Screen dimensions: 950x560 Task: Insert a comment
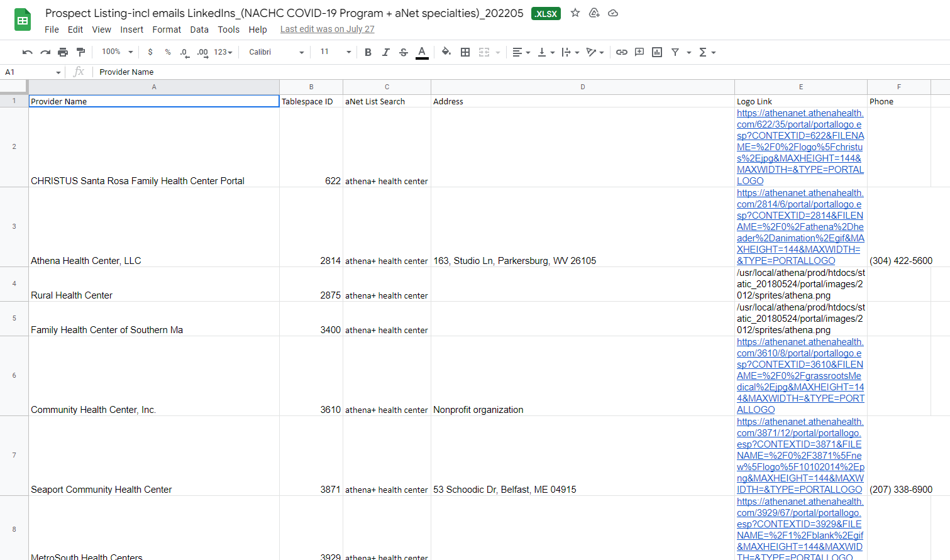(639, 52)
